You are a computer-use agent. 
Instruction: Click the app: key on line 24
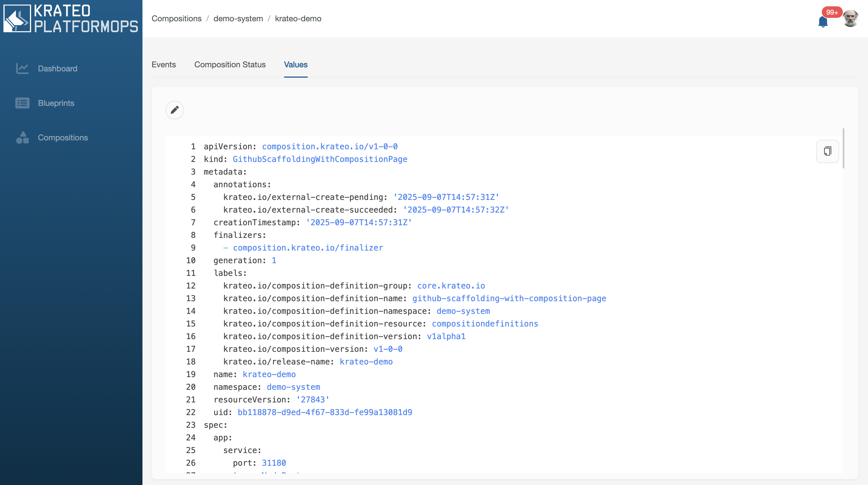[x=223, y=438]
